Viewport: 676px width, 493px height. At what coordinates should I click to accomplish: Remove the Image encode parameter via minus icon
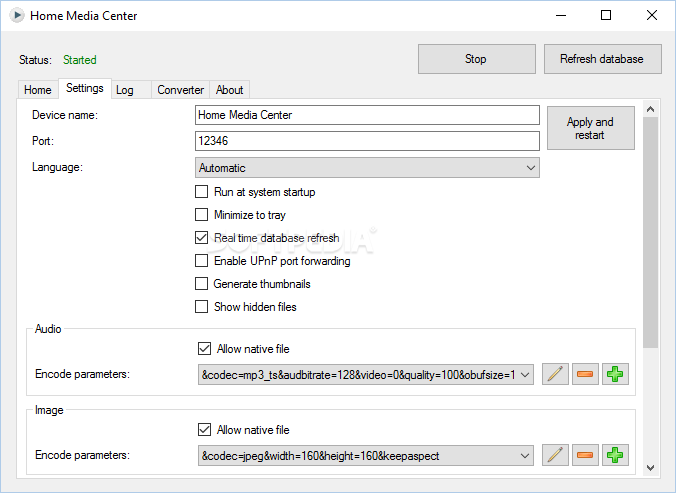pyautogui.click(x=586, y=455)
